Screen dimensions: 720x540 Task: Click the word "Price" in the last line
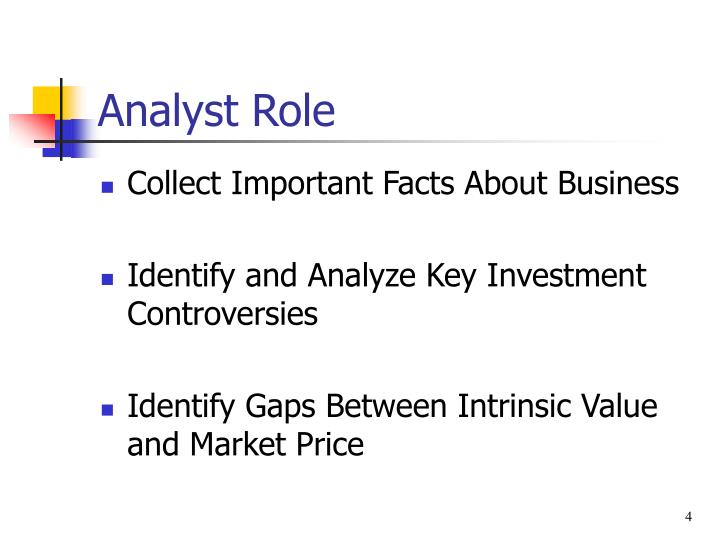click(x=330, y=444)
